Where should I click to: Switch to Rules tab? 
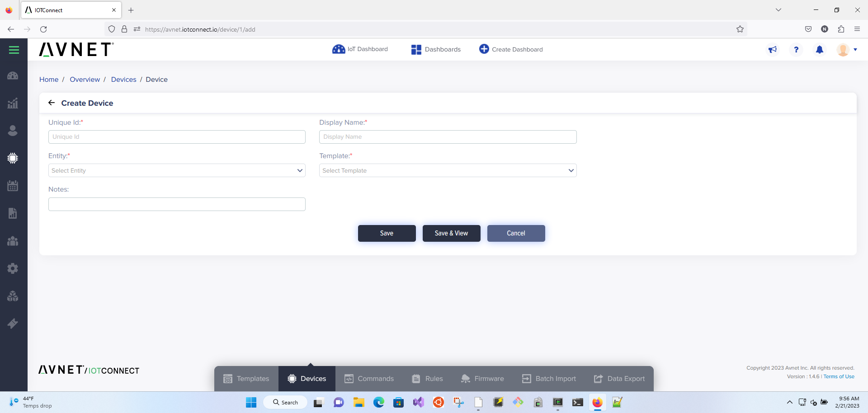[427, 379]
